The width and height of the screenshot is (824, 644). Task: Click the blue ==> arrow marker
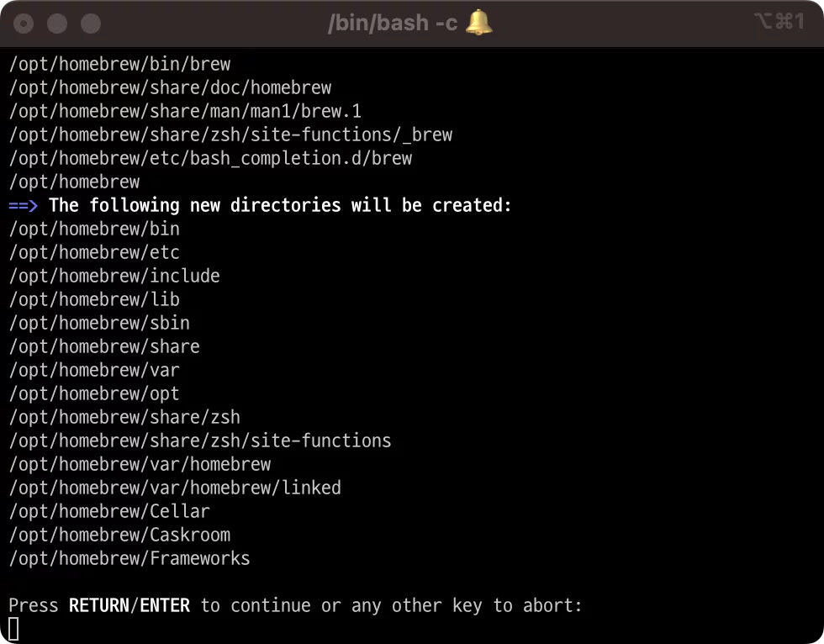point(21,204)
